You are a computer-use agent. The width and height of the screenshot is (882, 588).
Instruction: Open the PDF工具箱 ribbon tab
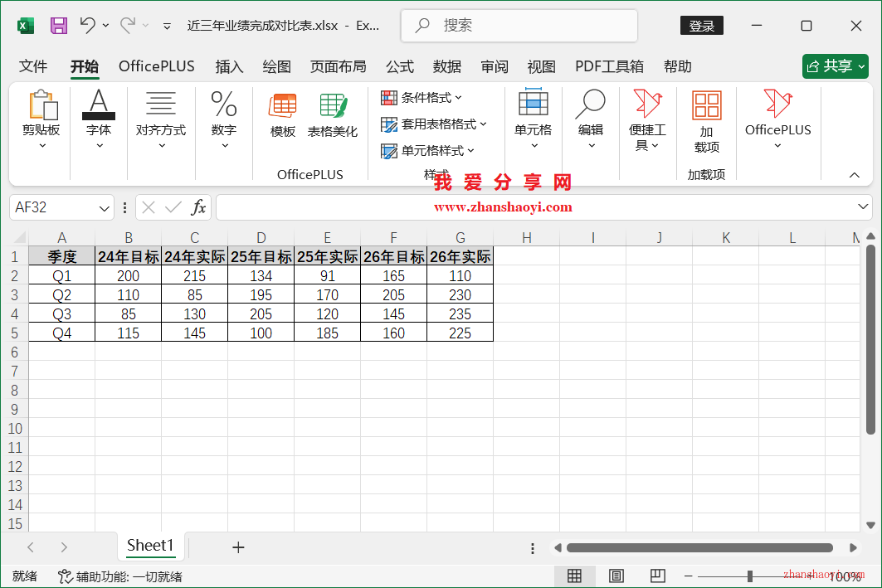coord(609,66)
